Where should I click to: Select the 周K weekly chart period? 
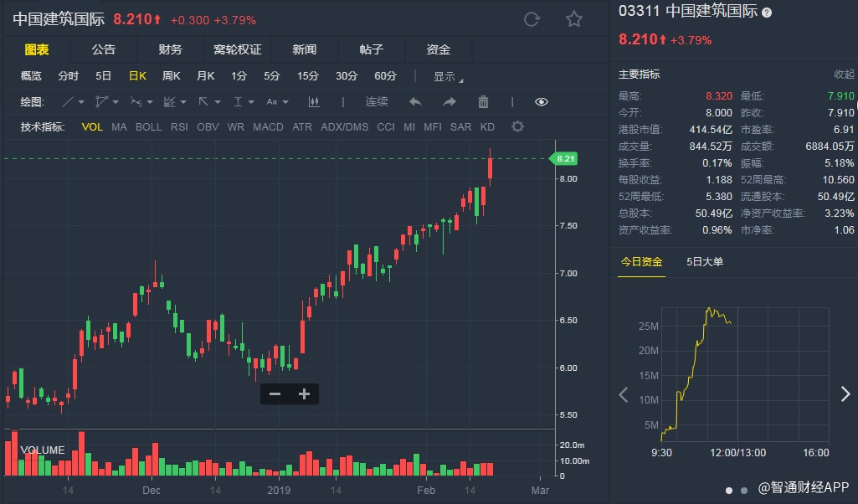tap(172, 76)
